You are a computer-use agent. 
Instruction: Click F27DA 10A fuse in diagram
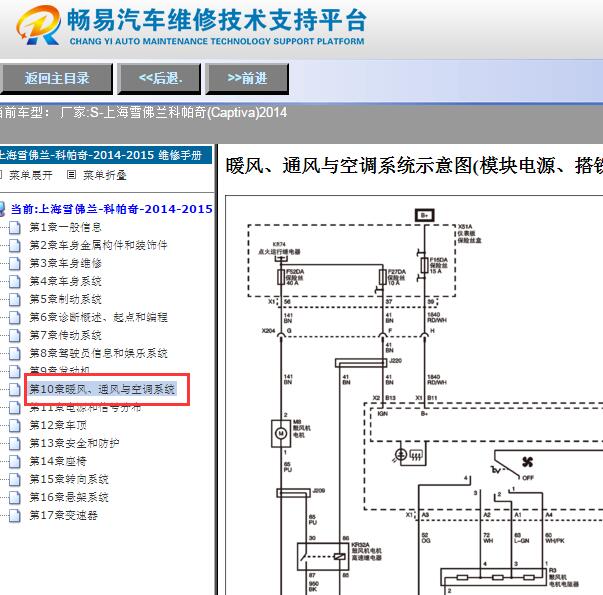(x=383, y=277)
